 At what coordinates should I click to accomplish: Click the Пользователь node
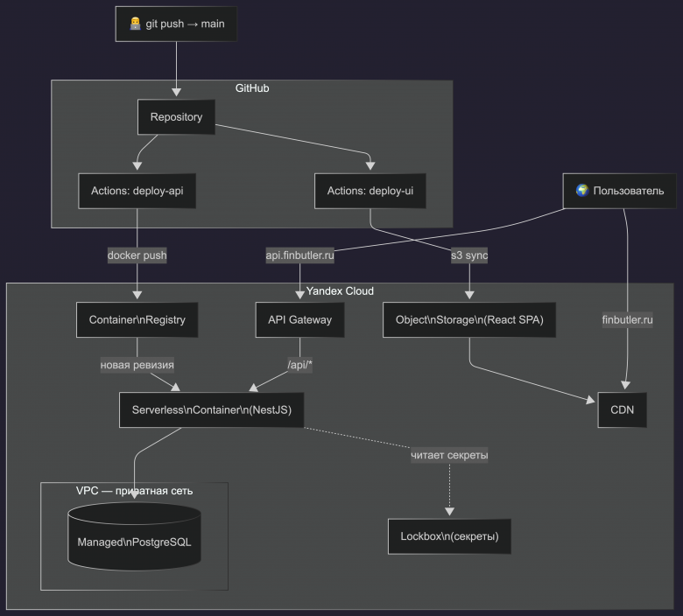[619, 191]
